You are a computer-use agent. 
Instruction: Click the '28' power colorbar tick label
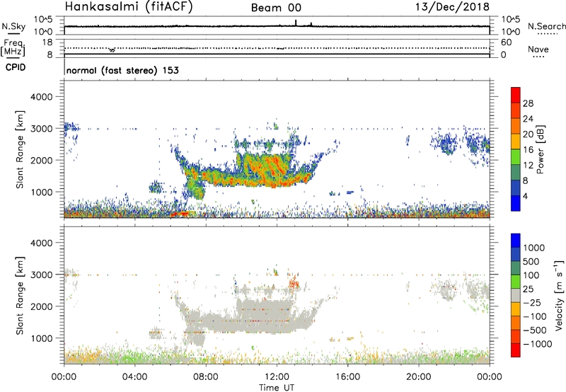coord(528,103)
